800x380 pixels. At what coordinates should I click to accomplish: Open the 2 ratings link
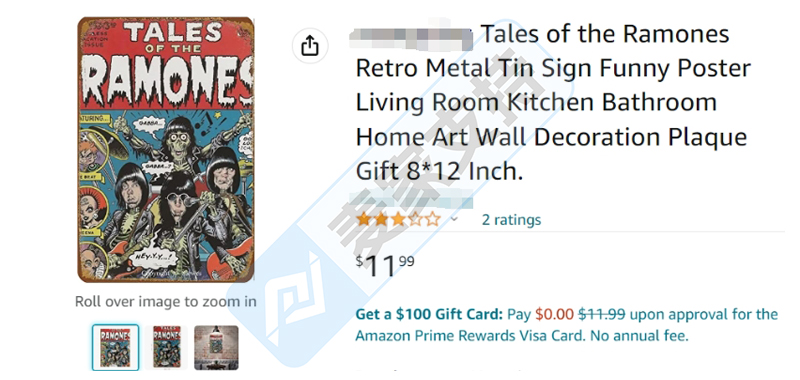pyautogui.click(x=511, y=220)
